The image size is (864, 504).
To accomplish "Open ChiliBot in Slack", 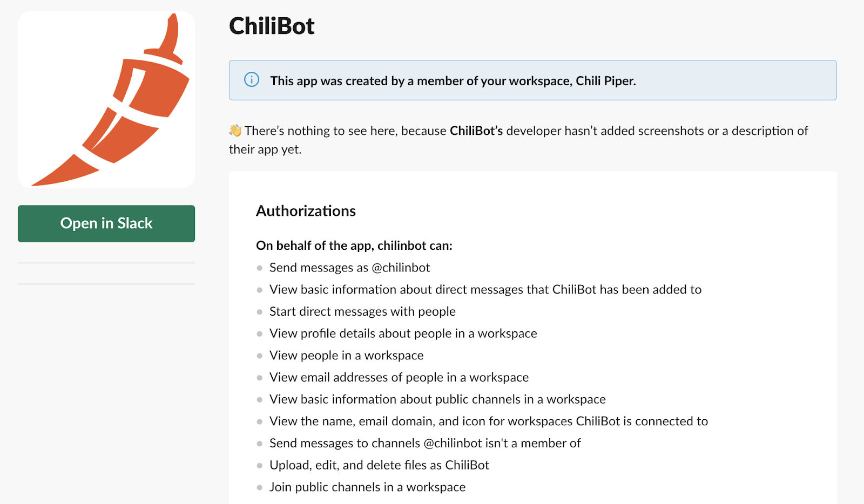I will (x=106, y=223).
